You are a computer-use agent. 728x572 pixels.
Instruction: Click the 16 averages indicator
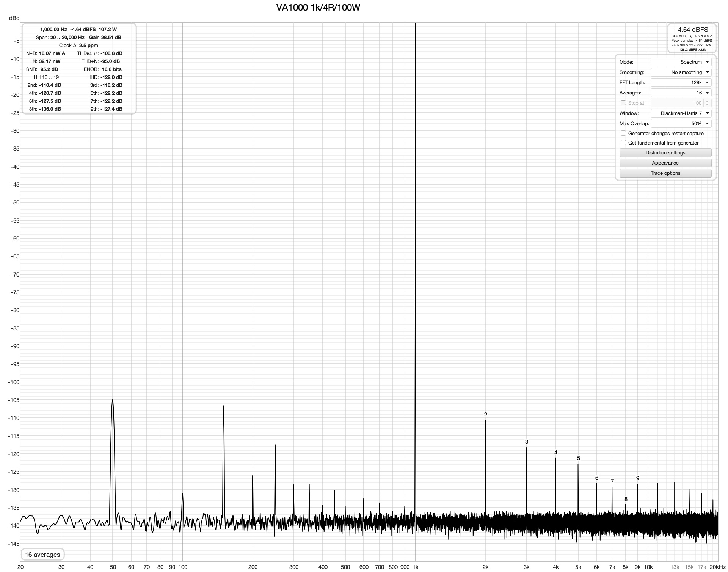(42, 555)
